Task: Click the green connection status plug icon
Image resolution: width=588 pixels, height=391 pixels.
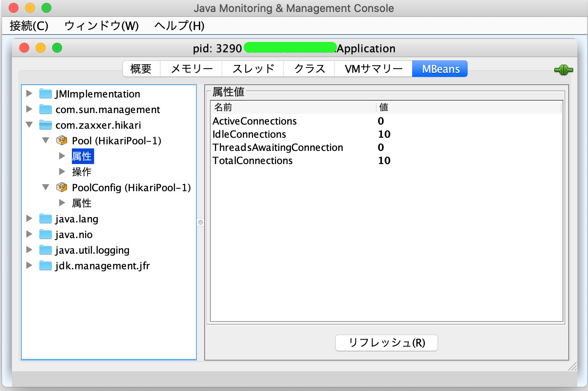Action: click(563, 69)
